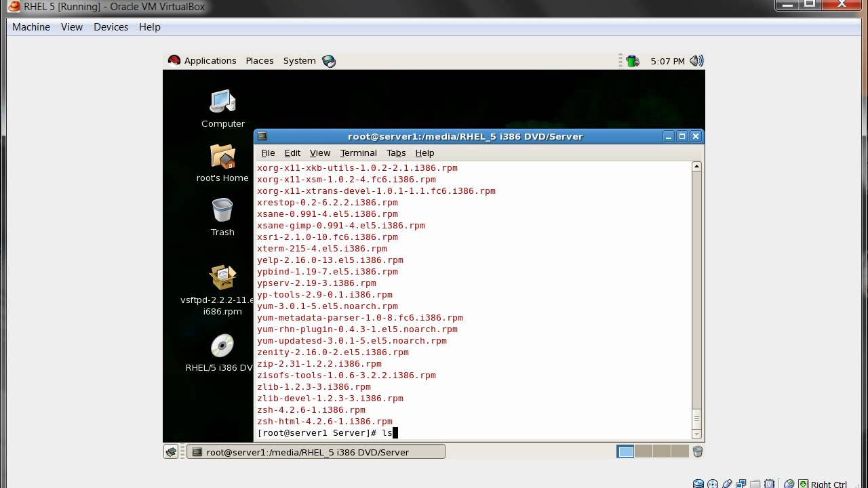Click yum-rhn-plugin-0.4.3-1.el5.noarch.rpm entry
This screenshot has height=488, width=868.
(357, 329)
